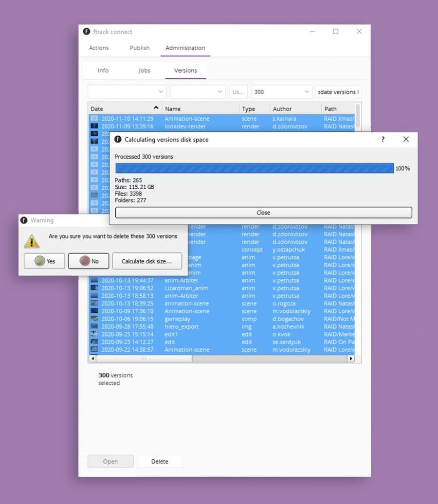The width and height of the screenshot is (438, 504).
Task: Sort by the Path column header
Action: click(x=338, y=108)
